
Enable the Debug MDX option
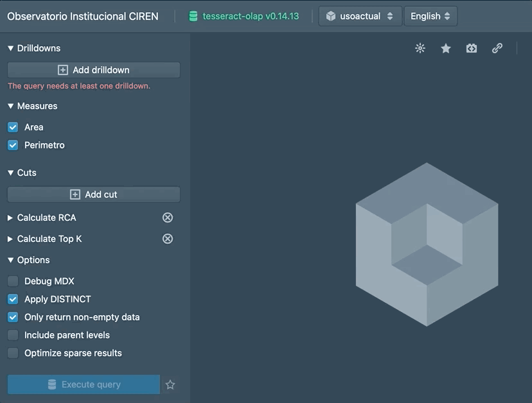click(x=13, y=281)
